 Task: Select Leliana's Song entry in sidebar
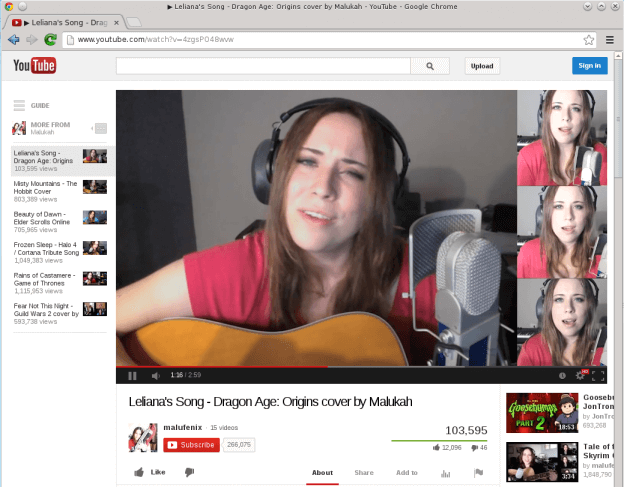click(x=62, y=161)
